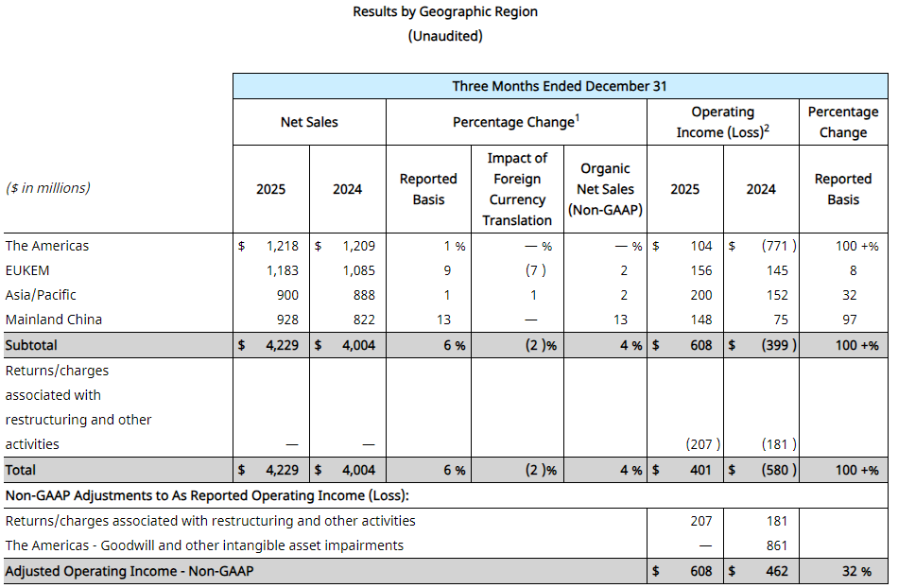Select 'The Americas' row label

pos(47,246)
